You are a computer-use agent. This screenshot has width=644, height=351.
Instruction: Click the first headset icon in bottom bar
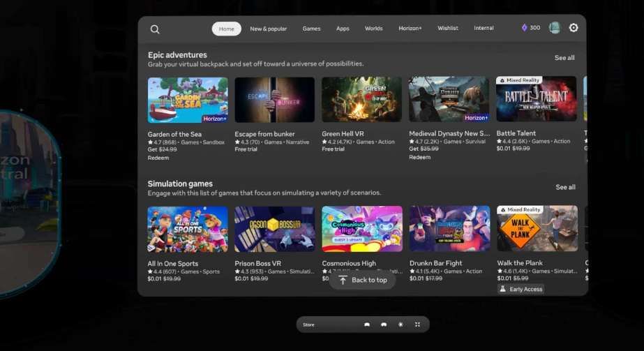click(367, 324)
